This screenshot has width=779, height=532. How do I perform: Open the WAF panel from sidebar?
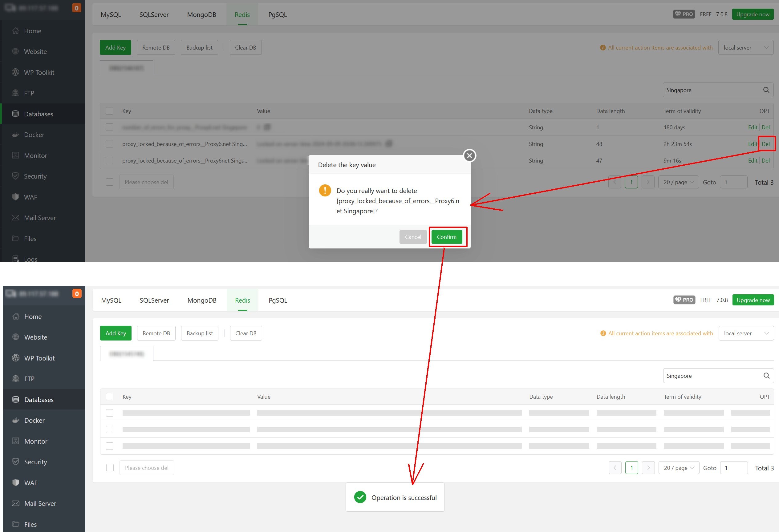[x=30, y=197]
